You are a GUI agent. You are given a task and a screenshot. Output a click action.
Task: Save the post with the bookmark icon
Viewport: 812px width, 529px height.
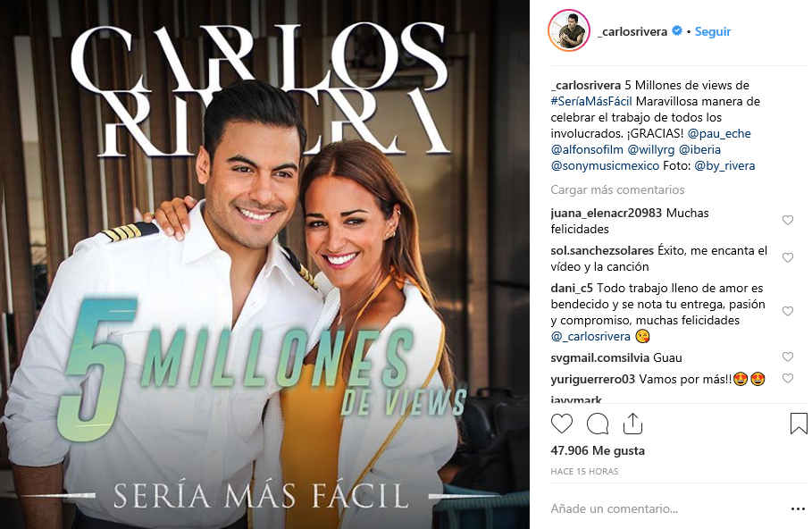click(x=799, y=424)
